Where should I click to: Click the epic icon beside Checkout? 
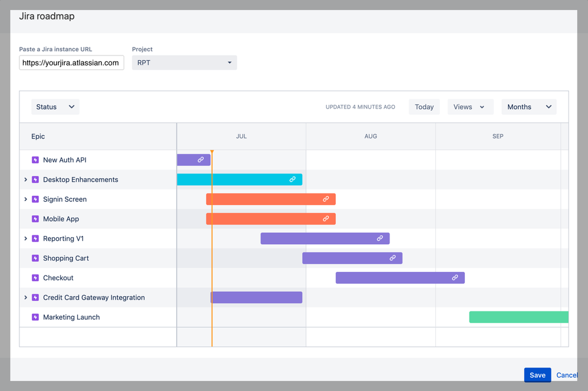coord(35,278)
